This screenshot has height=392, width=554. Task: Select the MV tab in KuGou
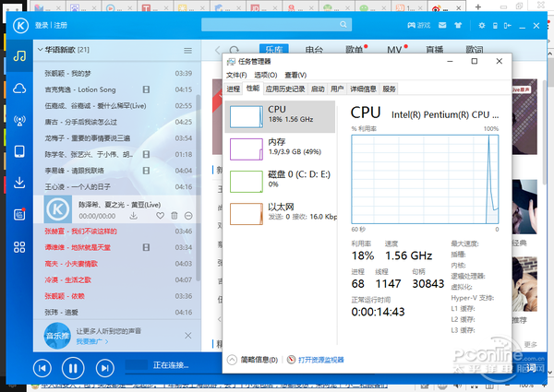click(394, 50)
